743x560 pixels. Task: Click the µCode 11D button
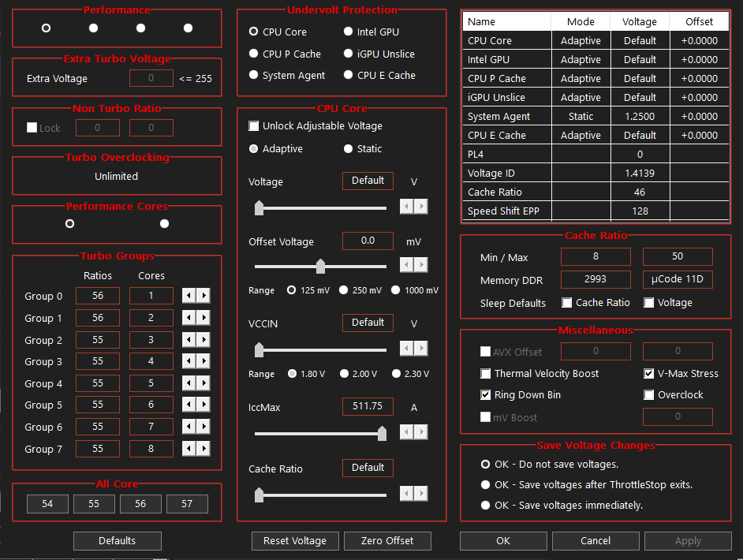coord(678,279)
